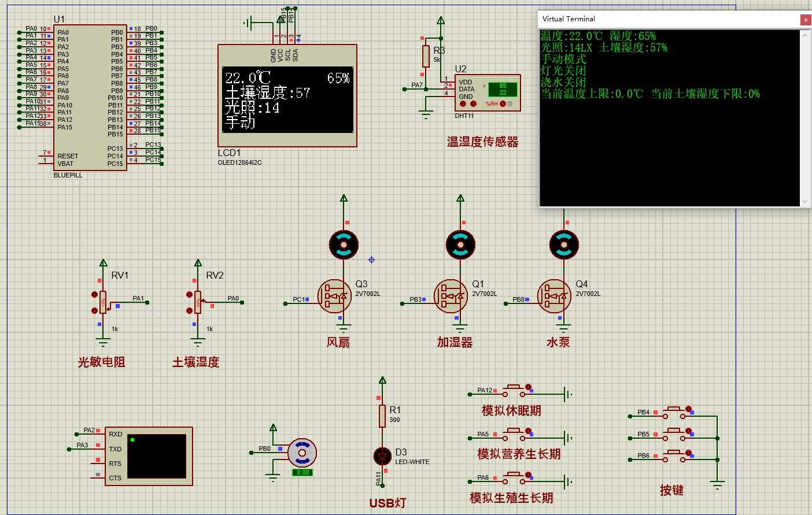812x515 pixels.
Task: Select the 水泵 water pump motor
Action: (564, 244)
